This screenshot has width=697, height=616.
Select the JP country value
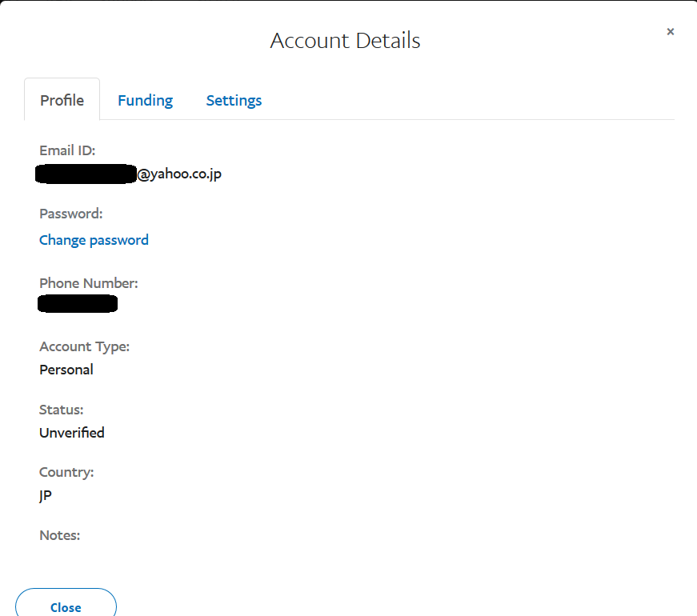pyautogui.click(x=46, y=495)
